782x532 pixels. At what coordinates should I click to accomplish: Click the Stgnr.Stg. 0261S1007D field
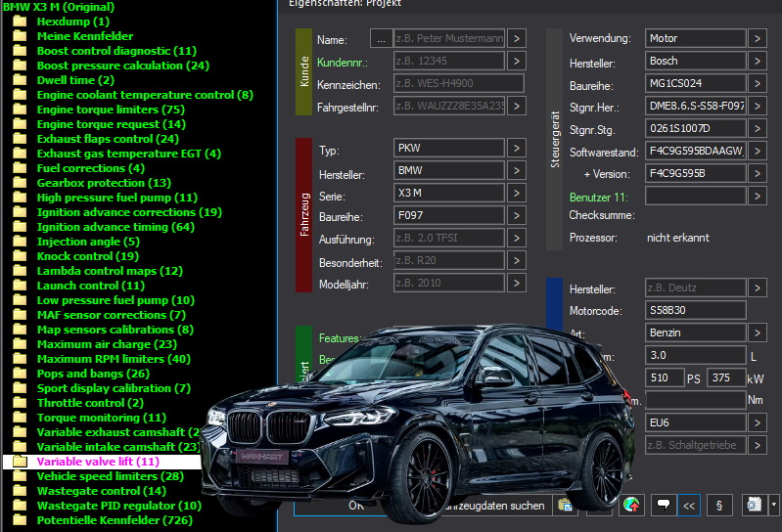(x=696, y=128)
